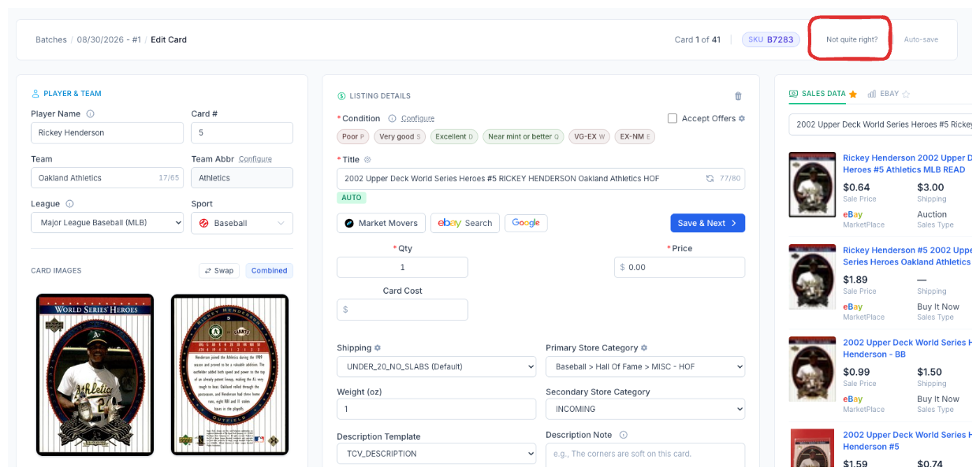This screenshot has width=980, height=475.
Task: Click the Not quite right? link
Action: pos(851,39)
